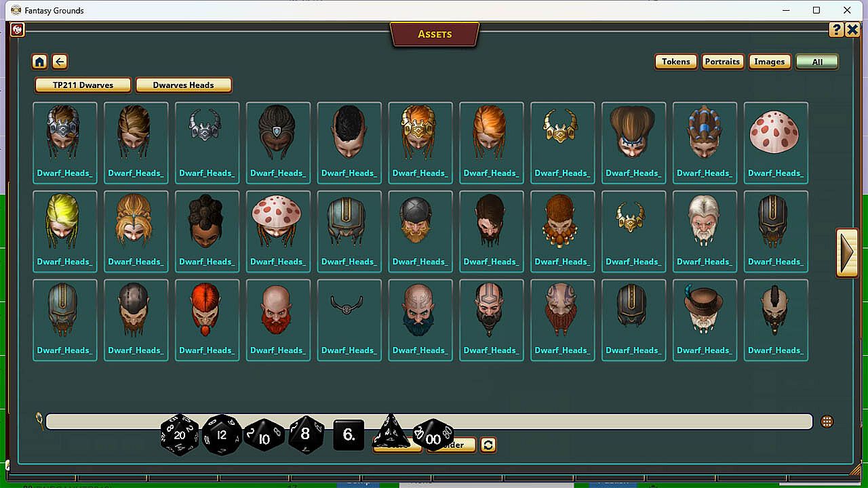This screenshot has height=488, width=868.
Task: Select dark-skinned head with black hair buns
Action: point(208,232)
